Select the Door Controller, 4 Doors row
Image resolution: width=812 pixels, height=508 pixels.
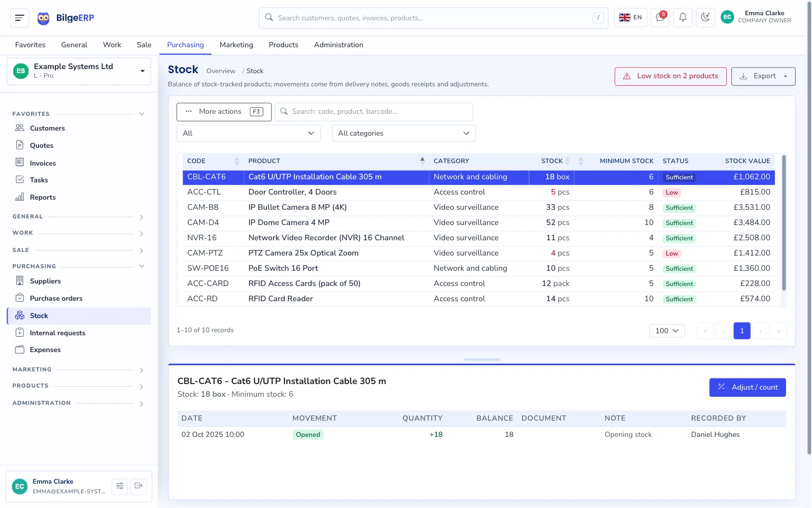tap(479, 192)
